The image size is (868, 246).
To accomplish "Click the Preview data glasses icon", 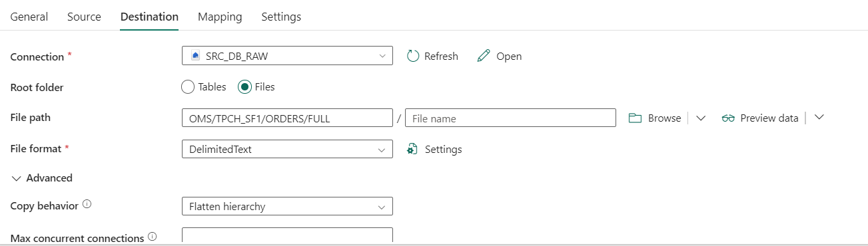I will tap(728, 118).
